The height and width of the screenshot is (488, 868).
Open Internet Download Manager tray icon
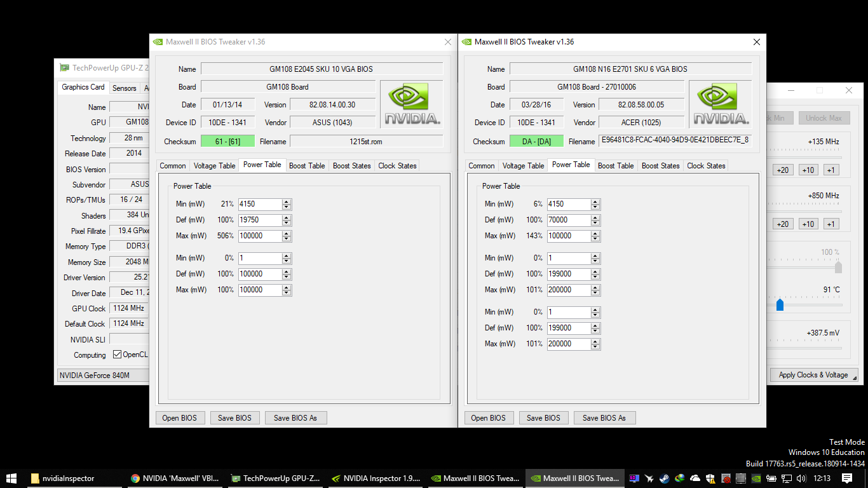click(680, 478)
